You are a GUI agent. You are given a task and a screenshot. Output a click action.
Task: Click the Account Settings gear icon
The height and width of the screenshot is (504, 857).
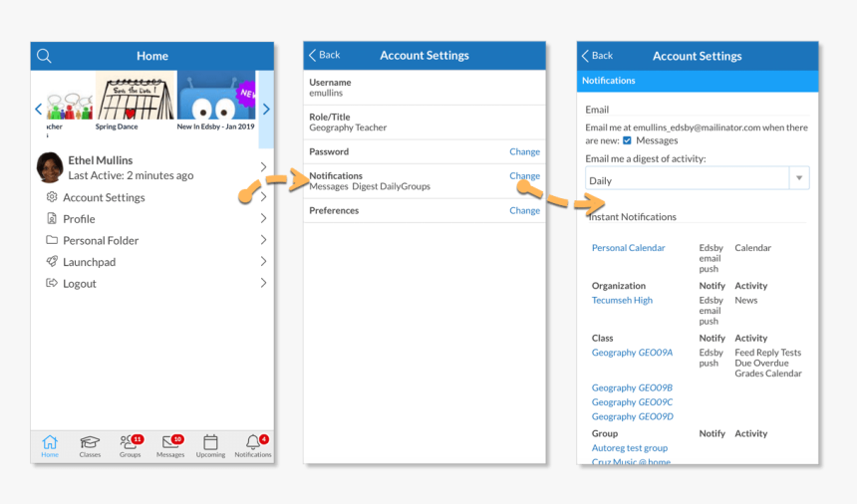pyautogui.click(x=52, y=196)
